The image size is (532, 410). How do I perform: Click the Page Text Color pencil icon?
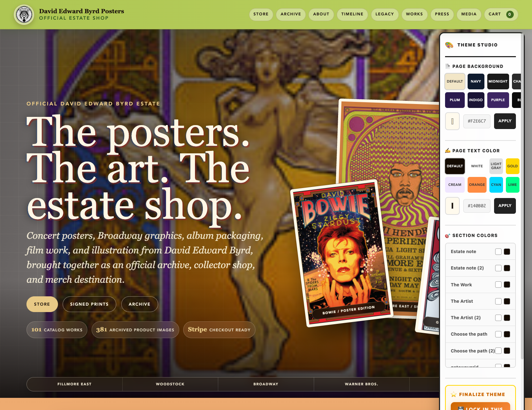click(x=448, y=150)
